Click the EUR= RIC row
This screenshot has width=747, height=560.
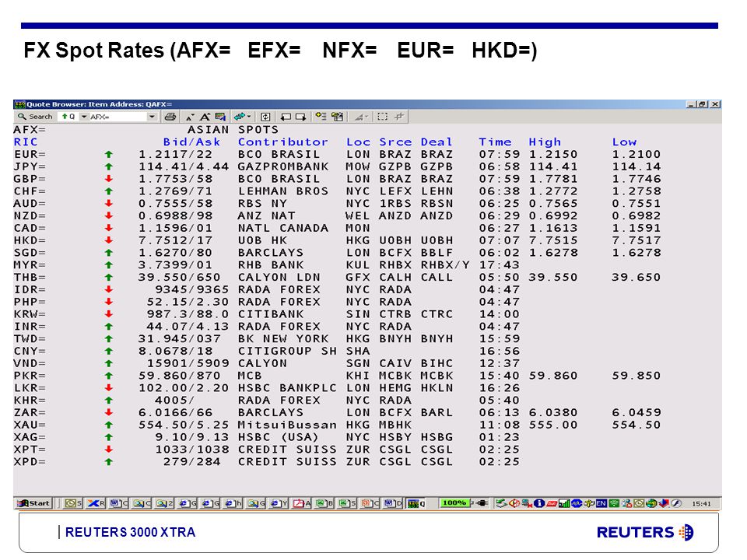point(337,154)
